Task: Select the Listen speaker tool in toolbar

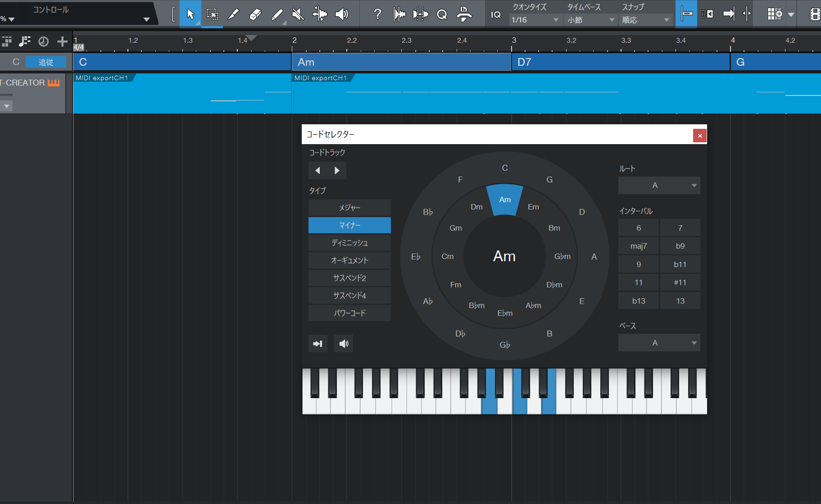Action: tap(342, 14)
